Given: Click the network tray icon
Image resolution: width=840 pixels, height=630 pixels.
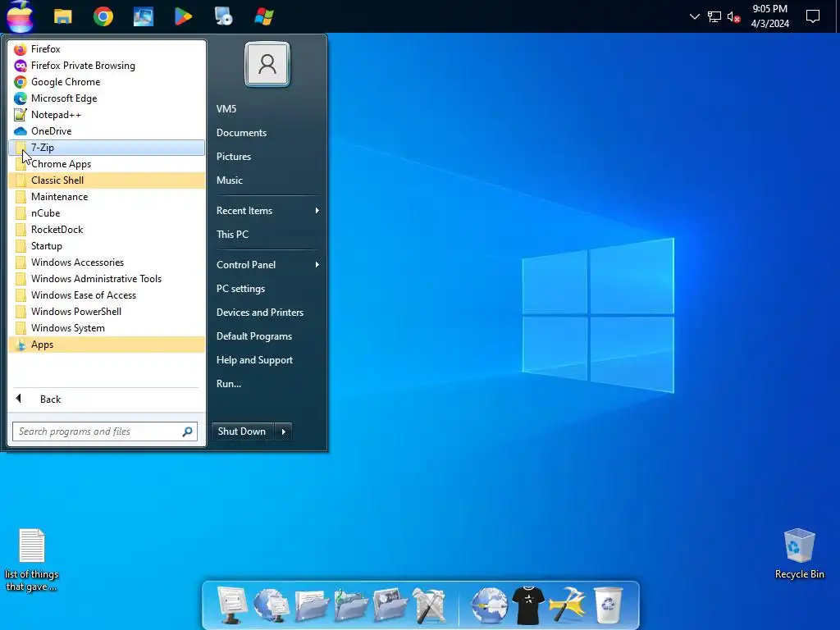Looking at the screenshot, I should [x=714, y=16].
